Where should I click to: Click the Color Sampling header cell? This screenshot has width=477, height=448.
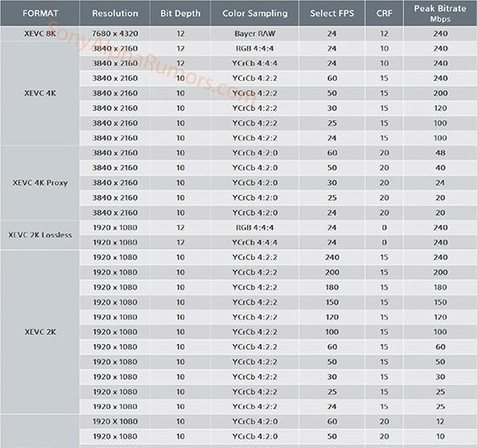[255, 13]
